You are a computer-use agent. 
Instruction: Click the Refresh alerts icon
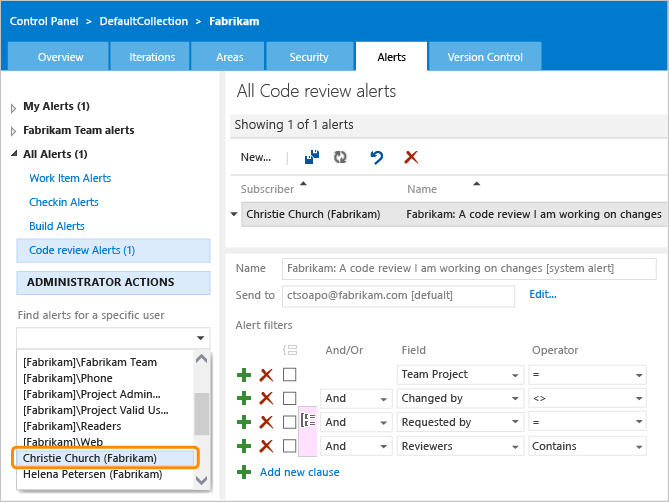340,157
